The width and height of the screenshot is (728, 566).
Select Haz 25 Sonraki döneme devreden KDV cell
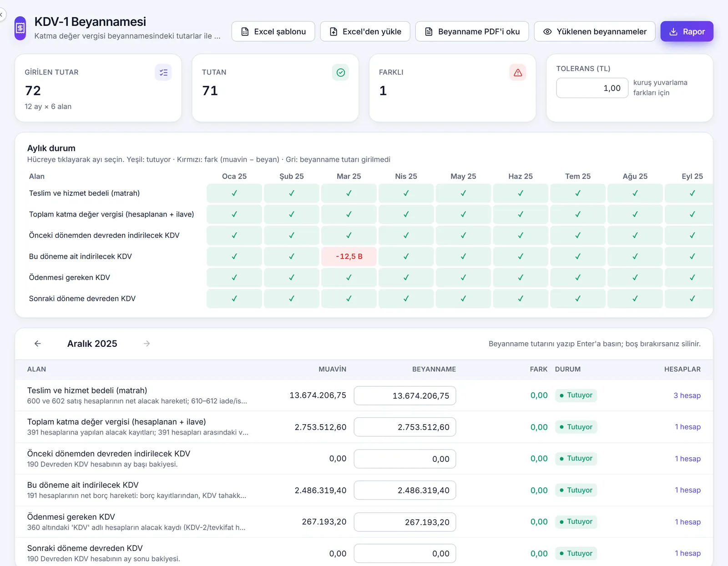[521, 299]
